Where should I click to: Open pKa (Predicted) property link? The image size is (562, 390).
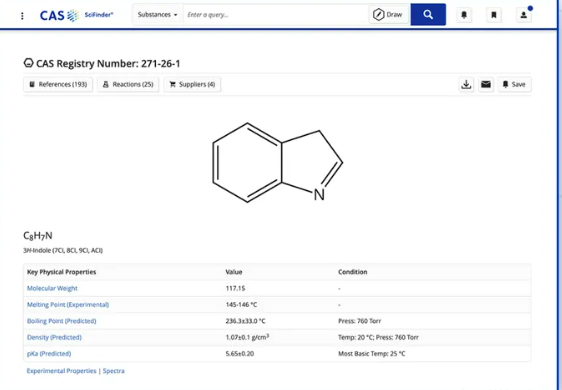49,353
